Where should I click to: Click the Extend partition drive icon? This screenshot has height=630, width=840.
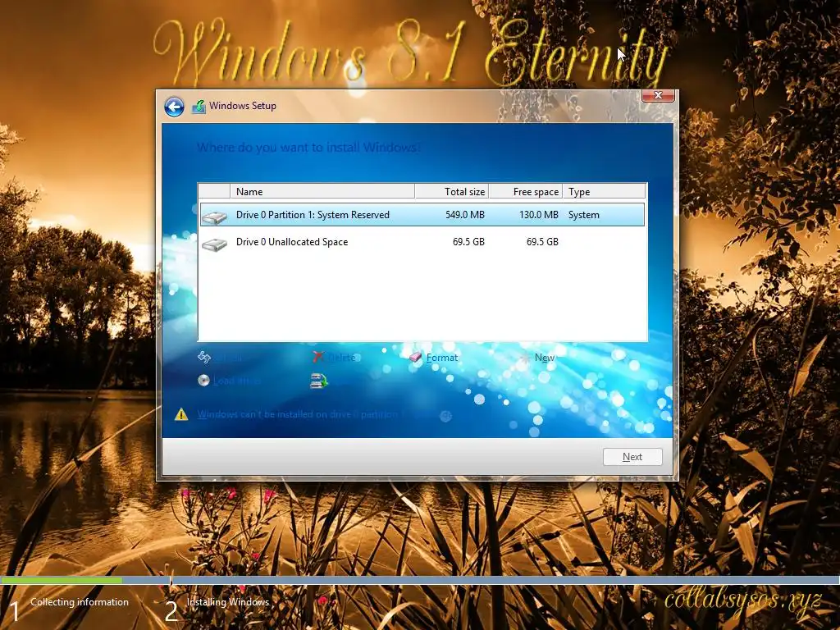(x=319, y=381)
